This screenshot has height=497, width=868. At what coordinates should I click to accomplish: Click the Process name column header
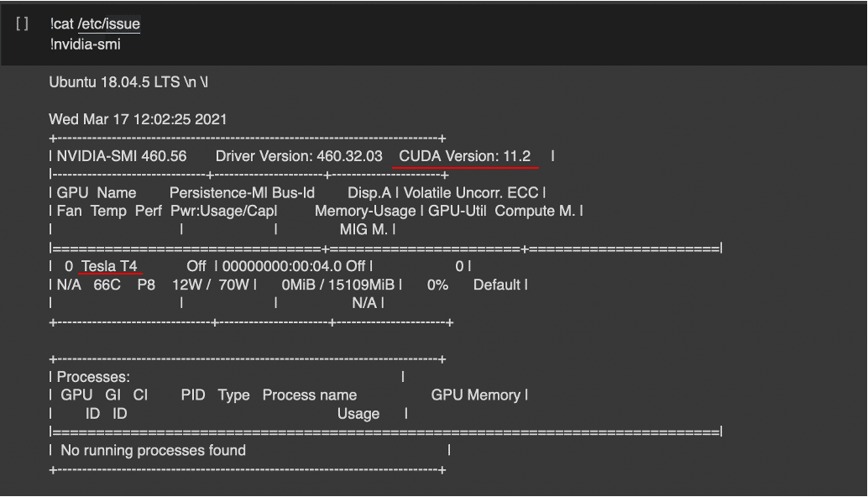pos(310,395)
